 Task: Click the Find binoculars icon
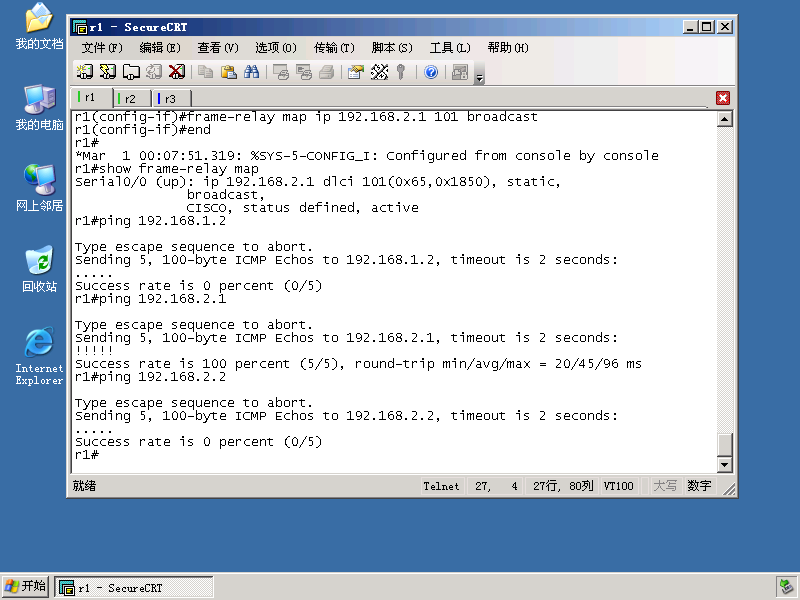[252, 72]
